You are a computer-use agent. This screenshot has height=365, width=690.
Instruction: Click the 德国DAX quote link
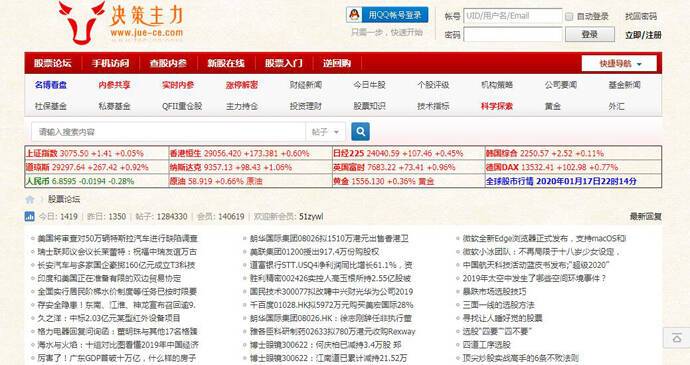coord(502,167)
